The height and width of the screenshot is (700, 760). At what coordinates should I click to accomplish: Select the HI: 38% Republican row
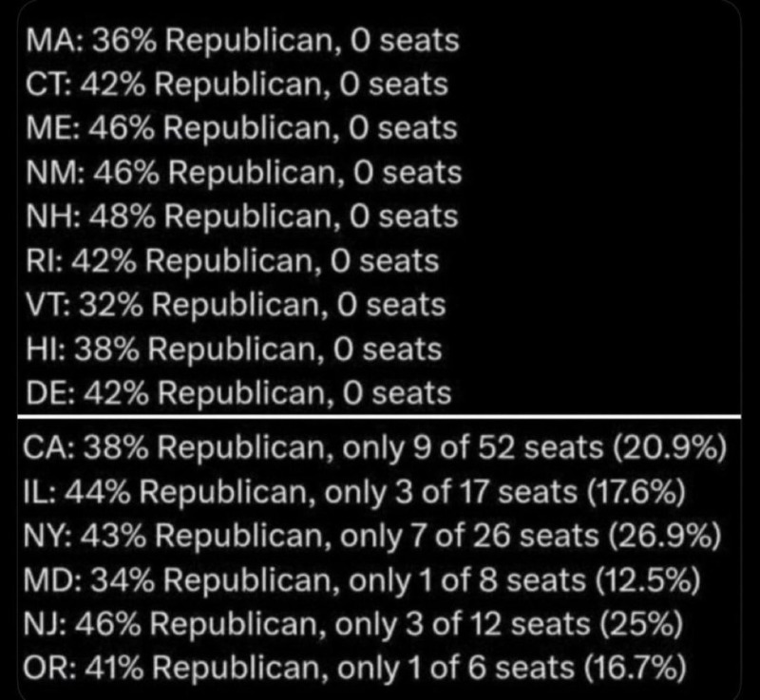pos(234,349)
